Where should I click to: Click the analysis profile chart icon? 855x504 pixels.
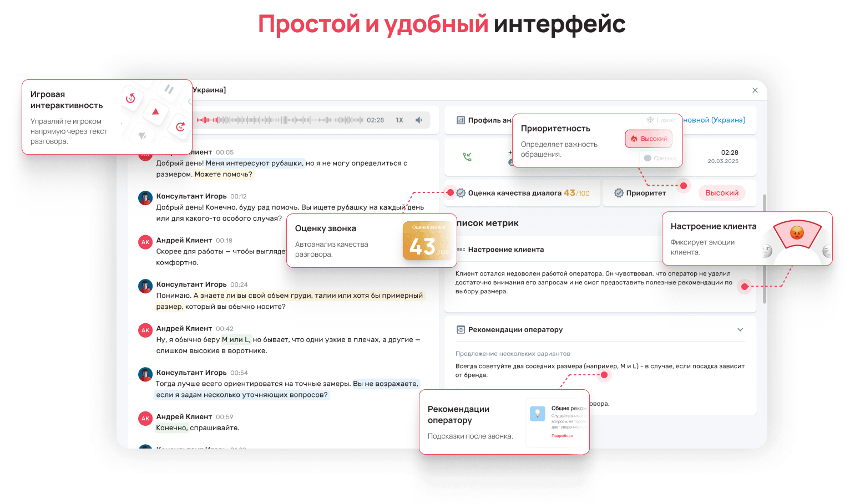[461, 120]
